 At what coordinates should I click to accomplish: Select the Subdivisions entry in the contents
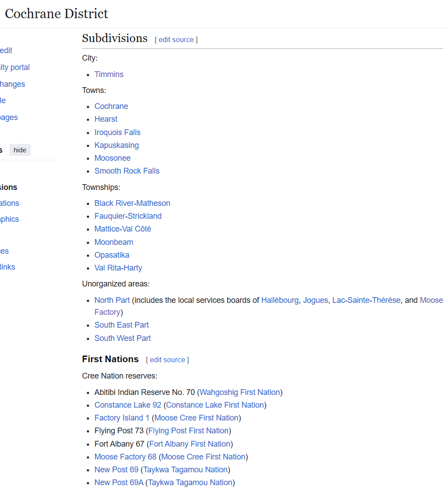click(8, 187)
